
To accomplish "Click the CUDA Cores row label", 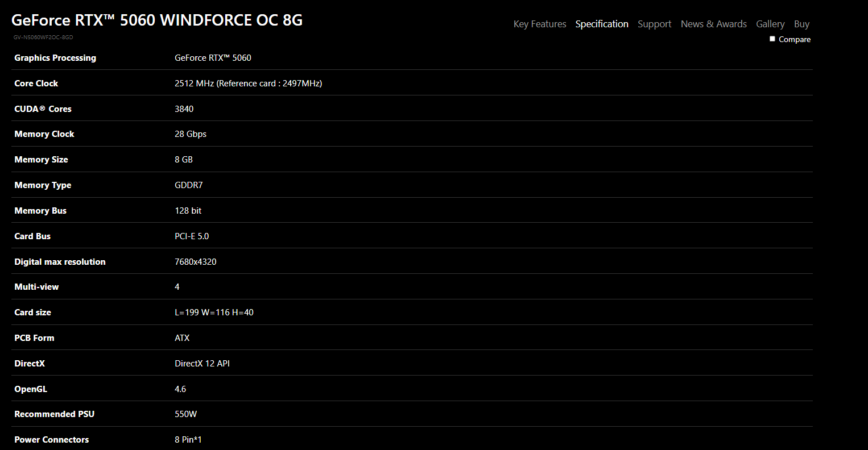I will pos(43,109).
